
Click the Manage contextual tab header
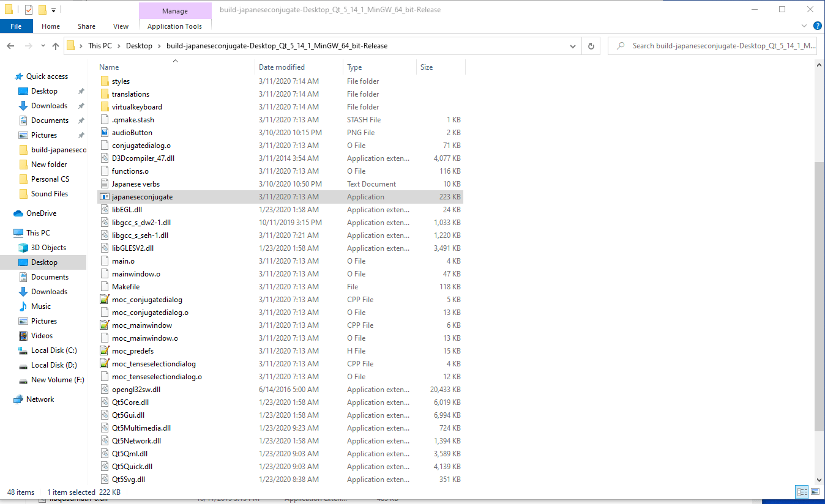[x=175, y=10]
